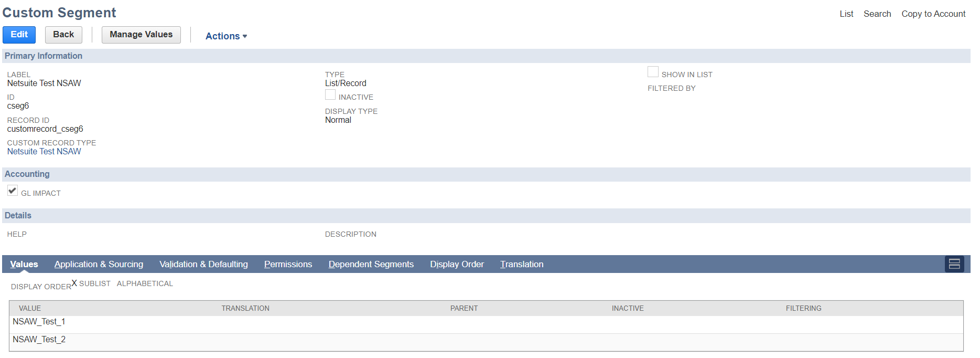The width and height of the screenshot is (980, 358).
Task: Click the TRANSLATION column header
Action: click(x=245, y=308)
